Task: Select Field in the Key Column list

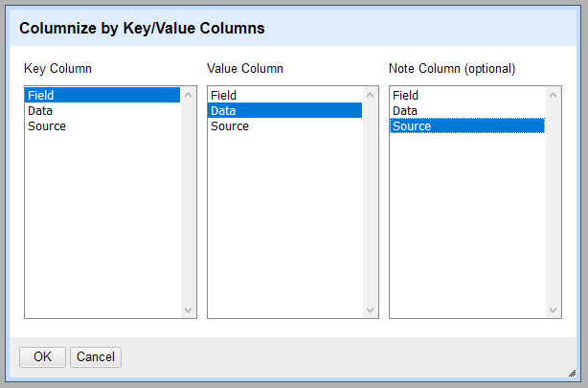Action: (x=102, y=95)
